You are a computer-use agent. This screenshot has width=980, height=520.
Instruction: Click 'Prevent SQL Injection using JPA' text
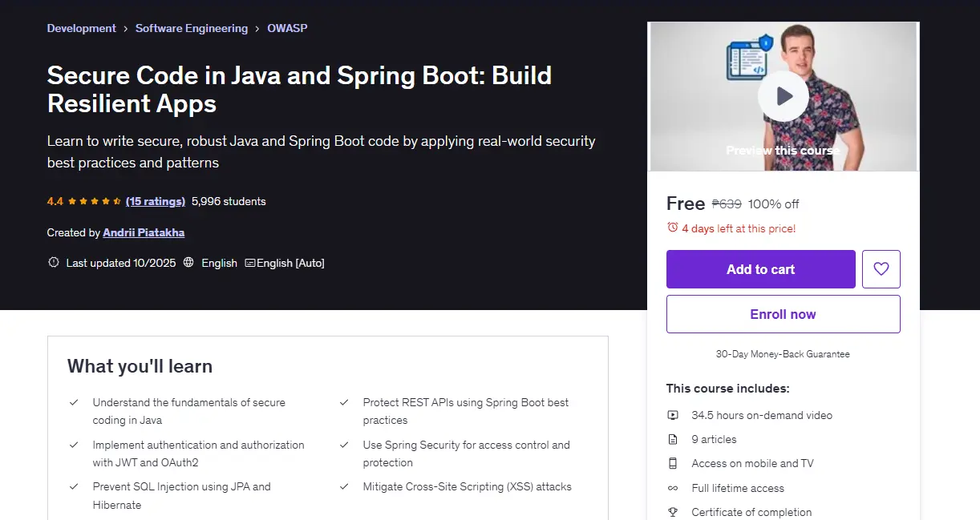[182, 495]
